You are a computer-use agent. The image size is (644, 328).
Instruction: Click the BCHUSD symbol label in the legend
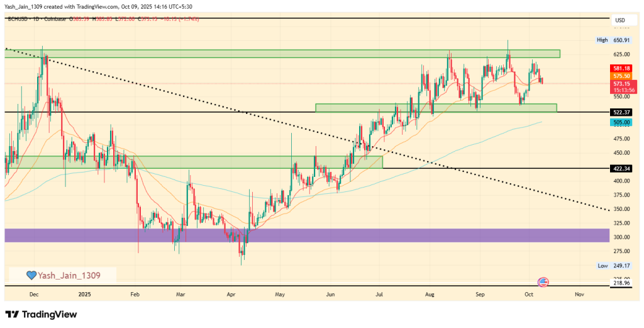point(19,20)
